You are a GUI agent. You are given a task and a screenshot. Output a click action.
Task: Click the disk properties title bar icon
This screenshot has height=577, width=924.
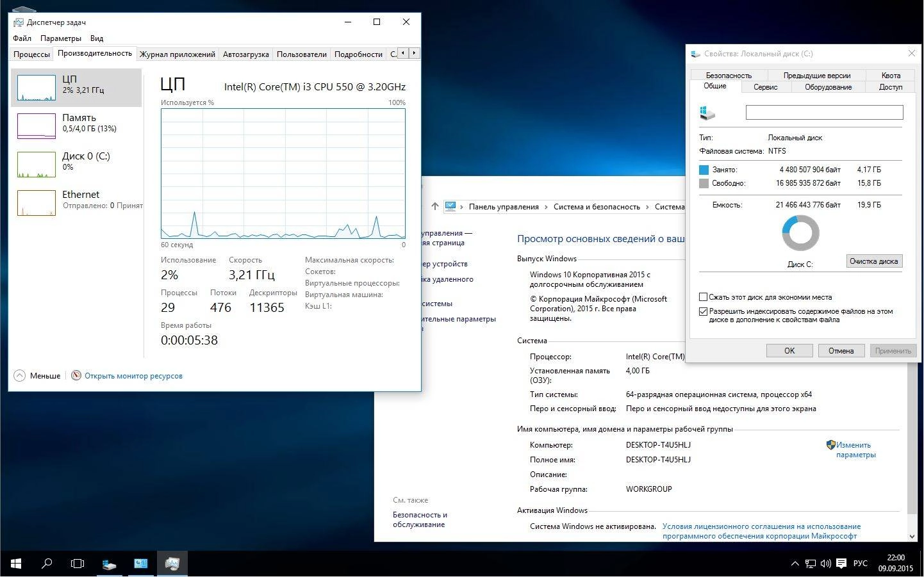coord(696,54)
